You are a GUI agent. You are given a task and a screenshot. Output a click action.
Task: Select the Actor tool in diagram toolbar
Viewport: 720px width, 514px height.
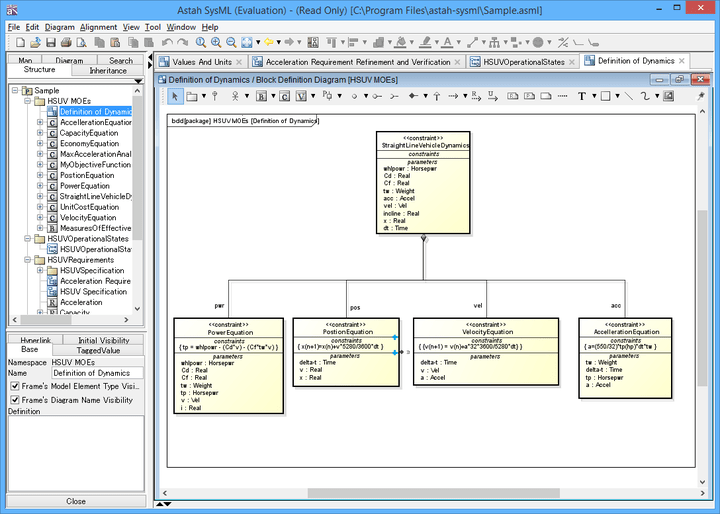coord(236,96)
